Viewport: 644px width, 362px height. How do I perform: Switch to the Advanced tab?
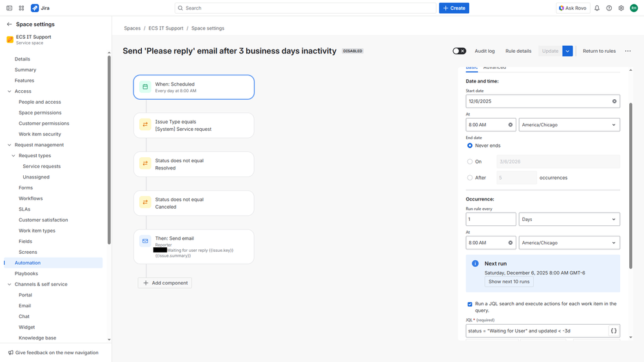pyautogui.click(x=494, y=68)
